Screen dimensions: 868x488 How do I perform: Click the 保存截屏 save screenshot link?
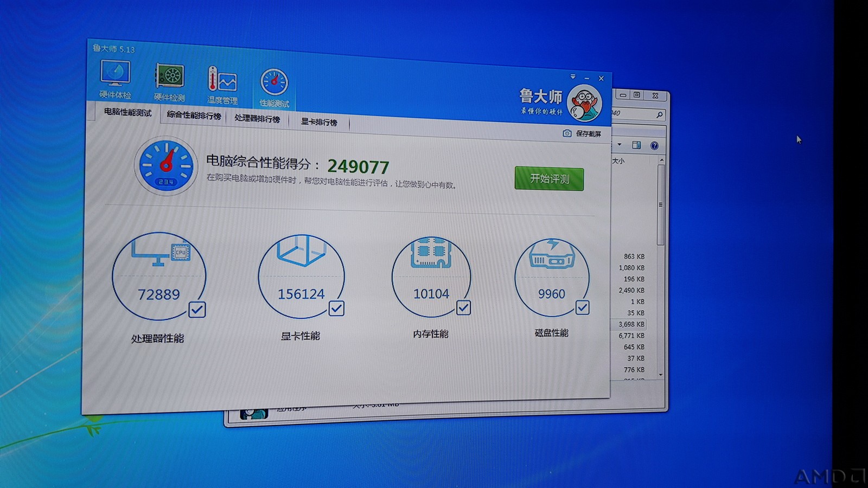[x=589, y=133]
